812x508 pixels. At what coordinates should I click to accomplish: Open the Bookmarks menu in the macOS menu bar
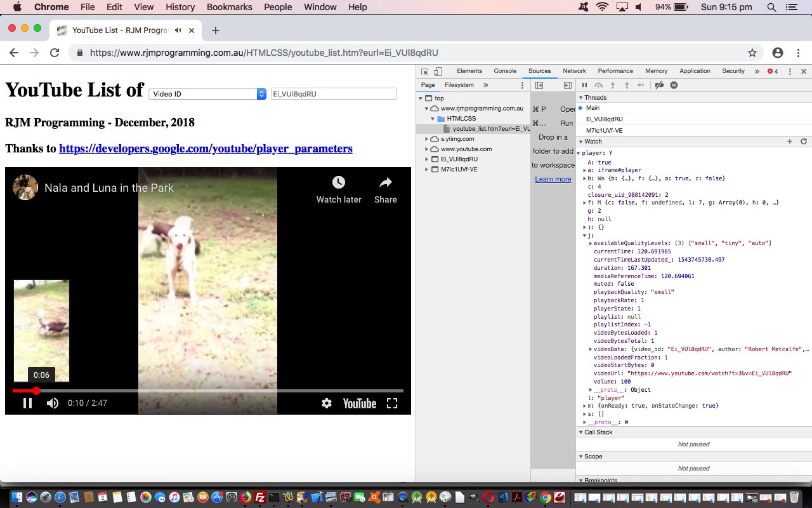[x=230, y=7]
